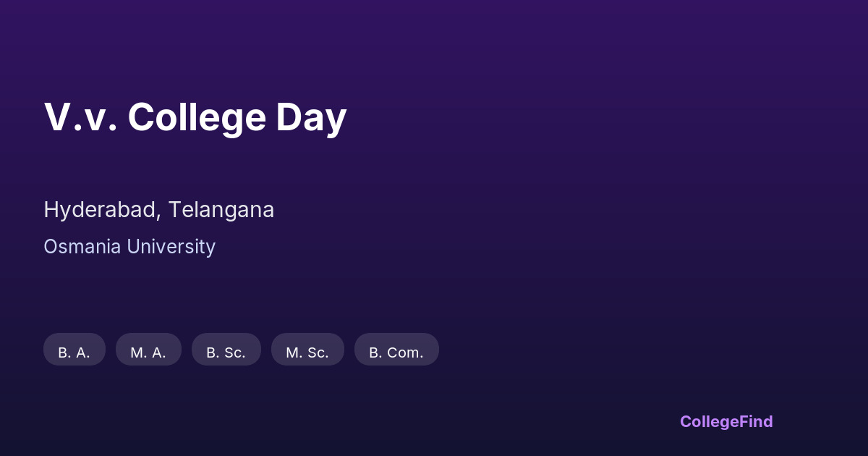868x456 pixels.
Task: Click the word College in the heading
Action: [x=197, y=117]
